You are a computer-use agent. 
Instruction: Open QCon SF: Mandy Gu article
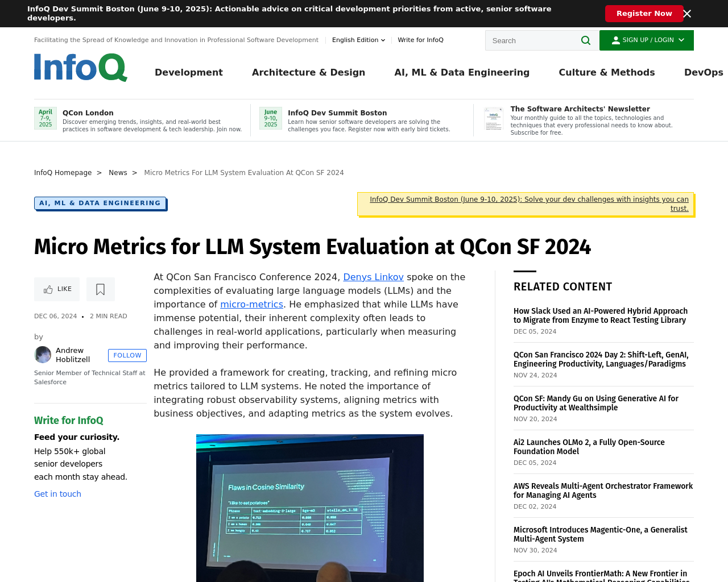pos(596,403)
